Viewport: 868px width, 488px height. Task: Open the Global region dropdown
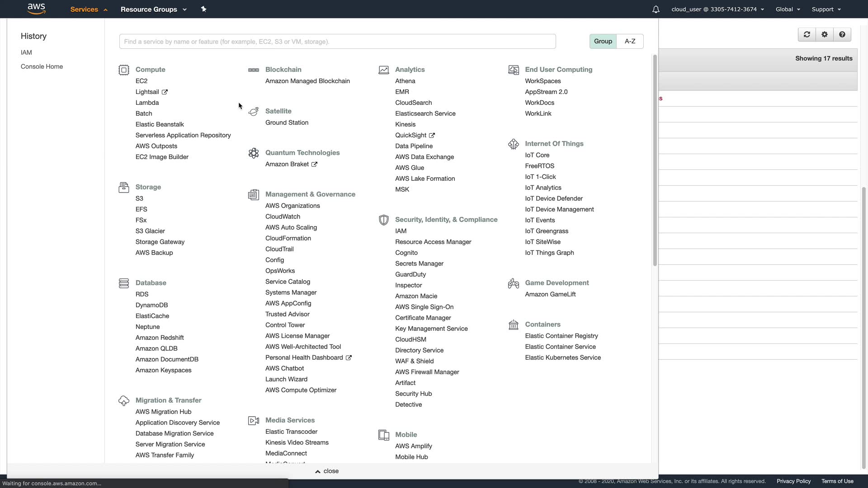[x=788, y=9]
